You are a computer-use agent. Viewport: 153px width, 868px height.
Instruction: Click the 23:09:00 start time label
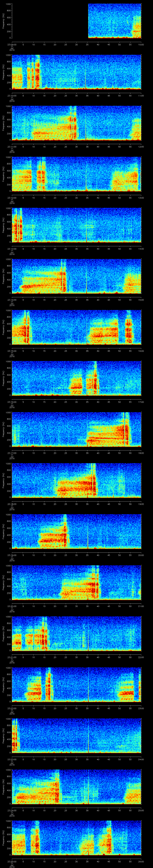click(x=12, y=44)
